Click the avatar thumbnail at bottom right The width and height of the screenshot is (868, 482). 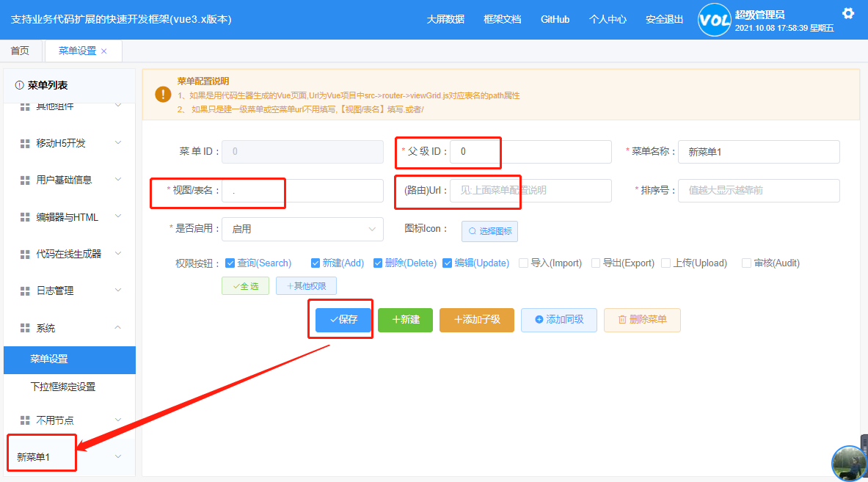pyautogui.click(x=849, y=464)
